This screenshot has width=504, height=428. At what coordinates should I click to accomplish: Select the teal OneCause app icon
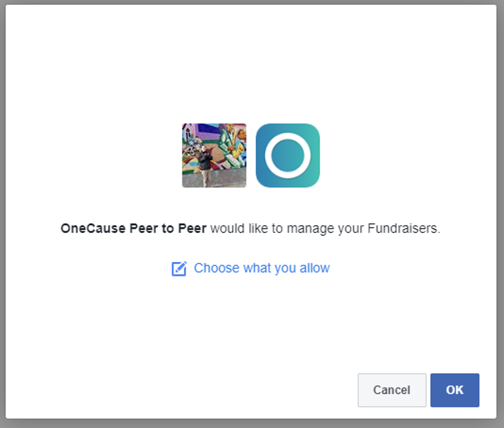[x=288, y=155]
